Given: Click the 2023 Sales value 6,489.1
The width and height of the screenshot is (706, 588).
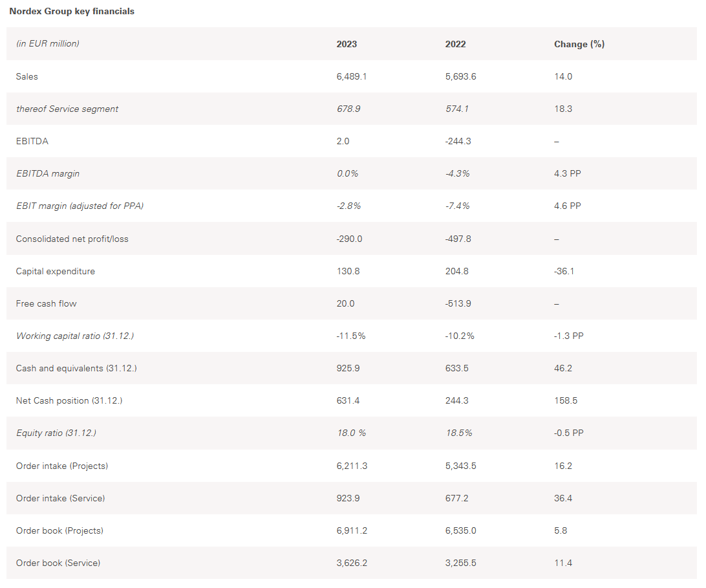Looking at the screenshot, I should click(352, 76).
